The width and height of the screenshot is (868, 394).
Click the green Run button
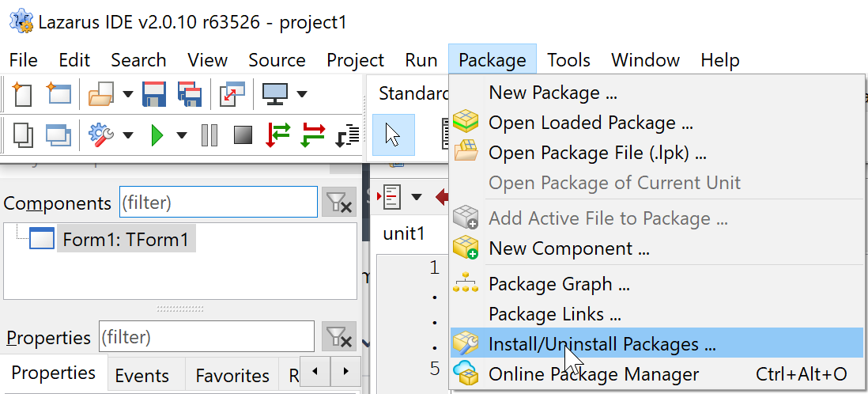(157, 135)
